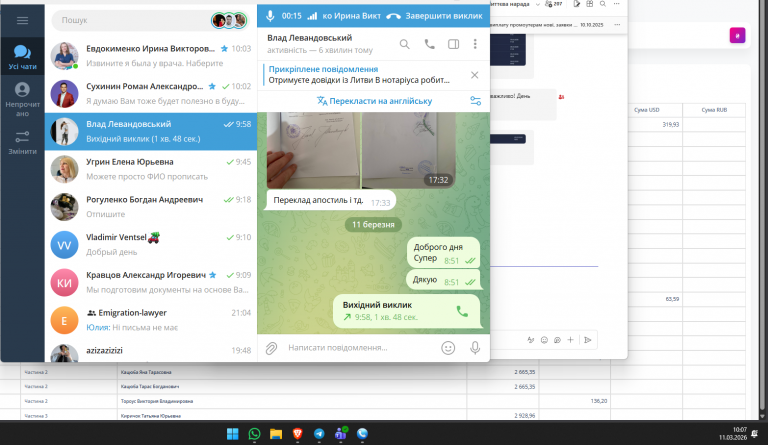The width and height of the screenshot is (768, 445).
Task: Expand the нарада title chevron in Teams
Action: pyautogui.click(x=537, y=4)
